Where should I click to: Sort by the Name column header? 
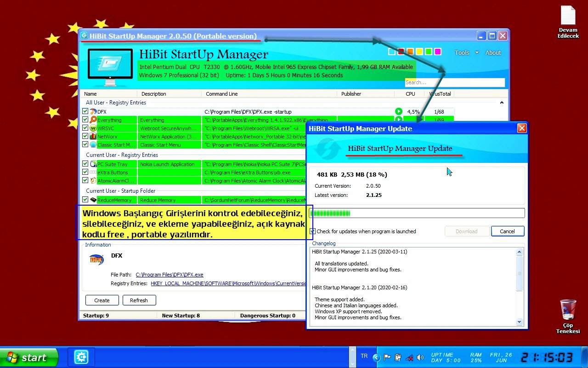pos(90,94)
